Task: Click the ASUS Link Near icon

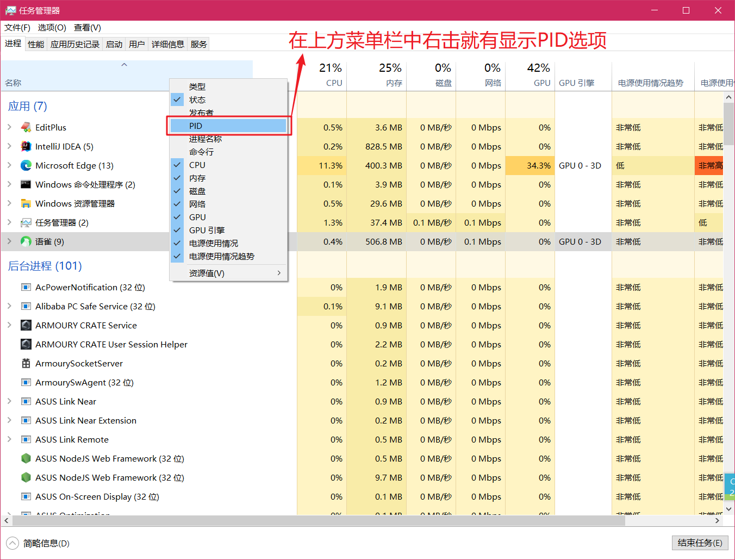Action: (x=26, y=401)
